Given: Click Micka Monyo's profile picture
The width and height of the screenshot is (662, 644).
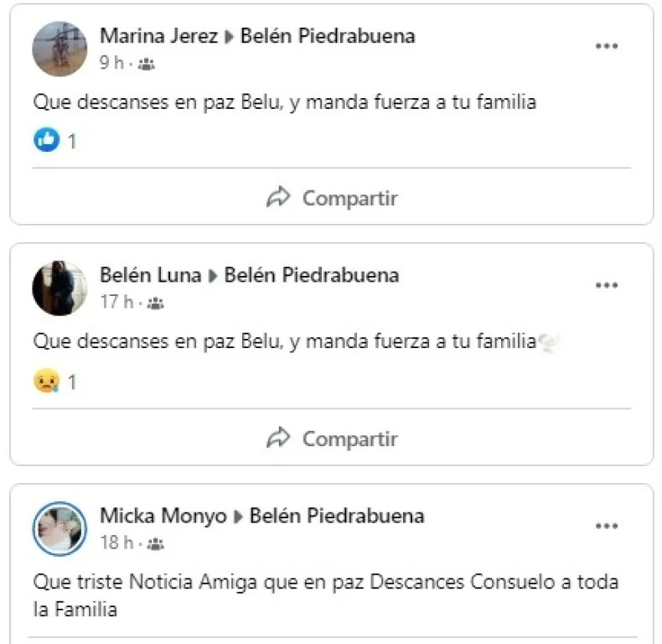Looking at the screenshot, I should tap(59, 529).
